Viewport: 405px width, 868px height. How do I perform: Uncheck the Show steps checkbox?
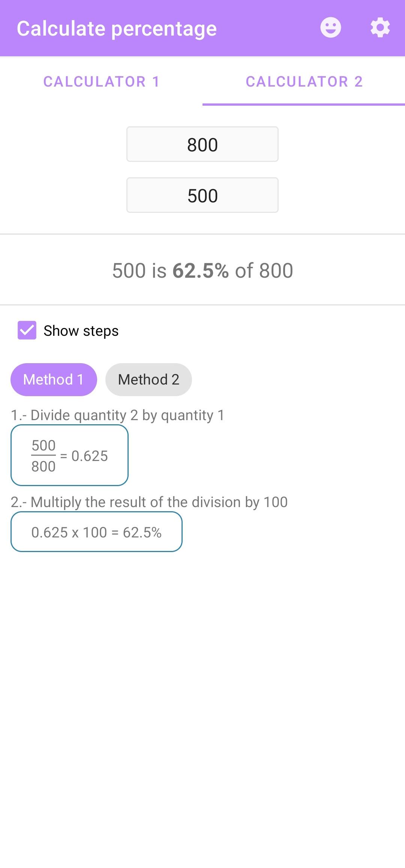(27, 330)
